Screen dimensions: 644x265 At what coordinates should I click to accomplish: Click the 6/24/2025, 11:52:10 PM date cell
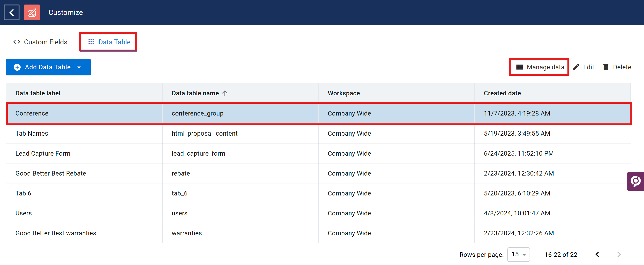pyautogui.click(x=519, y=153)
